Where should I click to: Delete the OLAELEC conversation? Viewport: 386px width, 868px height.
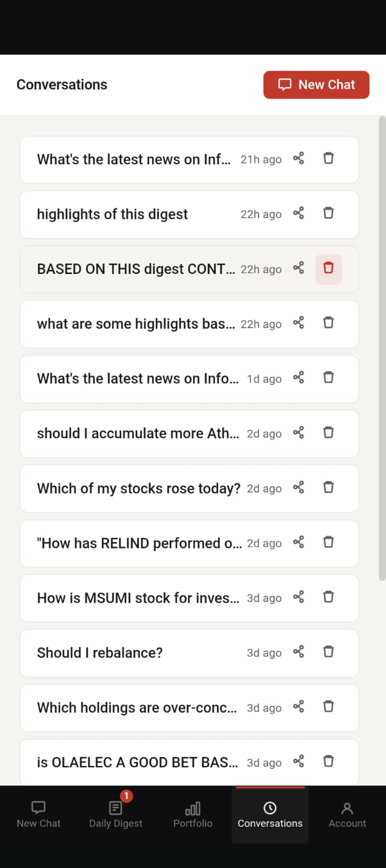pyautogui.click(x=329, y=761)
